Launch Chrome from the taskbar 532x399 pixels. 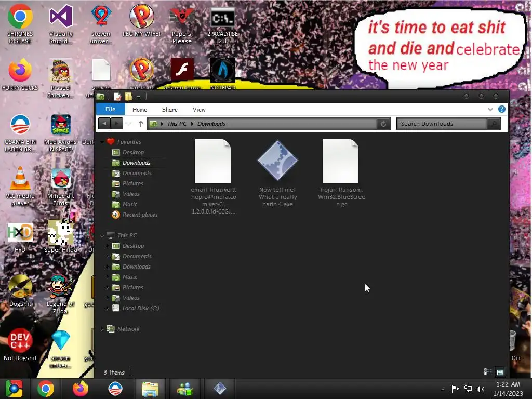pyautogui.click(x=46, y=389)
